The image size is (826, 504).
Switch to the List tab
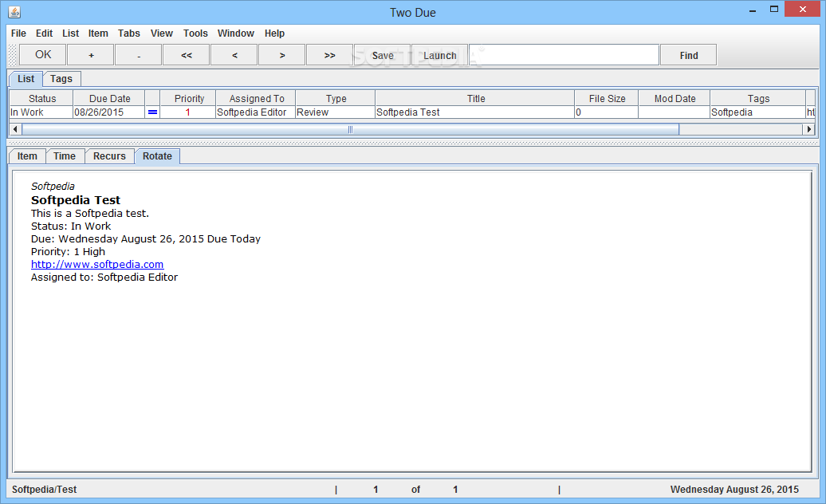26,78
